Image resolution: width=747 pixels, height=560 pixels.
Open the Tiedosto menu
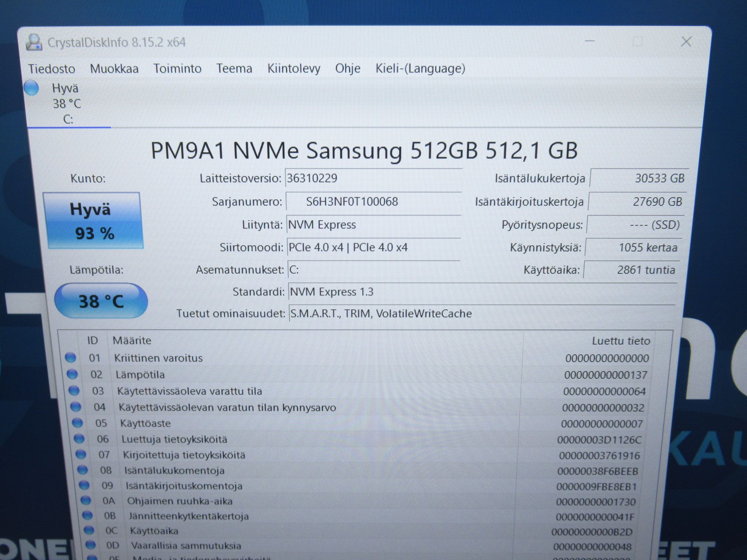click(x=52, y=69)
